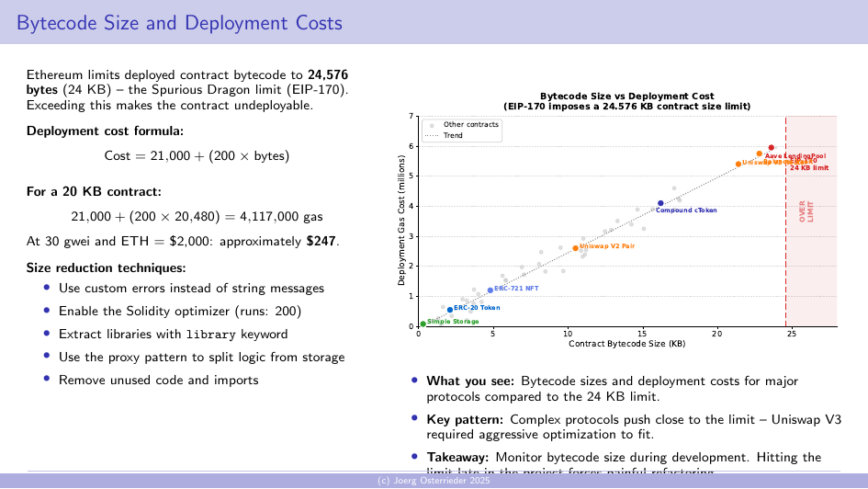Click the green Simple Storage data point
The height and width of the screenshot is (489, 868).
point(423,324)
